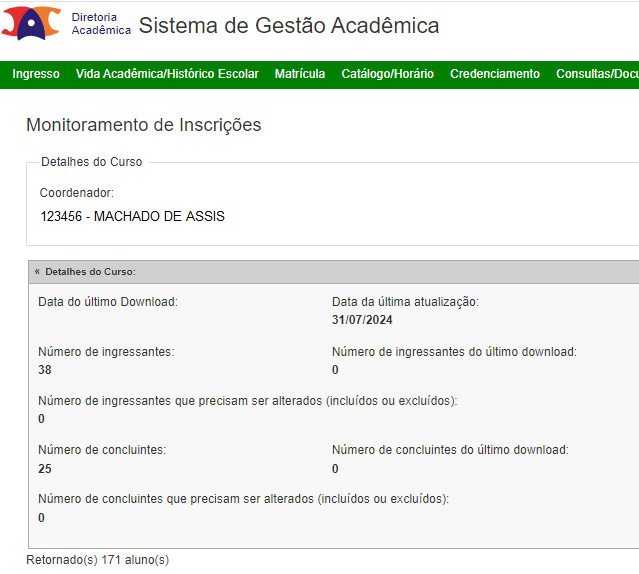Open Vida Acadêmica/Histórico Escolar menu
This screenshot has height=574, width=639.
[x=167, y=74]
